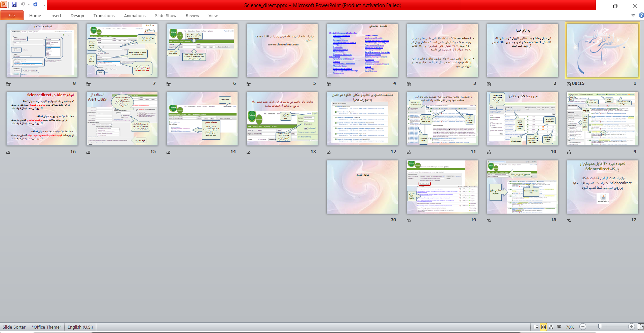This screenshot has height=333, width=644.
Task: Click transition star icon under slide 8
Action: tap(8, 84)
